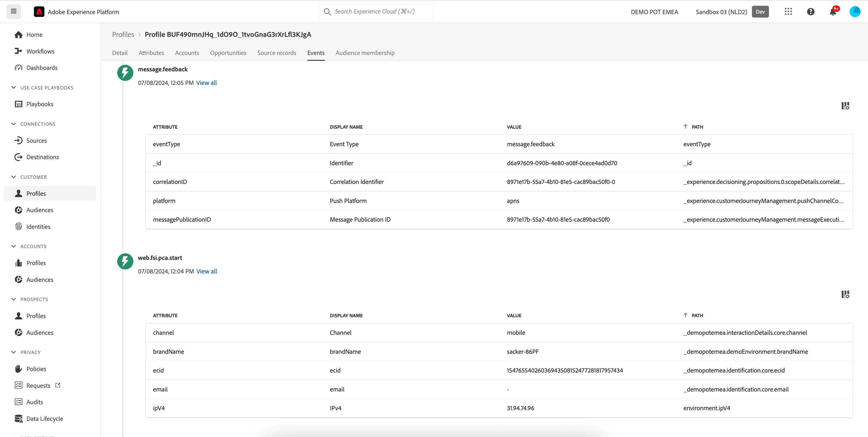Image resolution: width=868 pixels, height=437 pixels.
Task: Open the apps switcher grid
Action: tap(788, 12)
